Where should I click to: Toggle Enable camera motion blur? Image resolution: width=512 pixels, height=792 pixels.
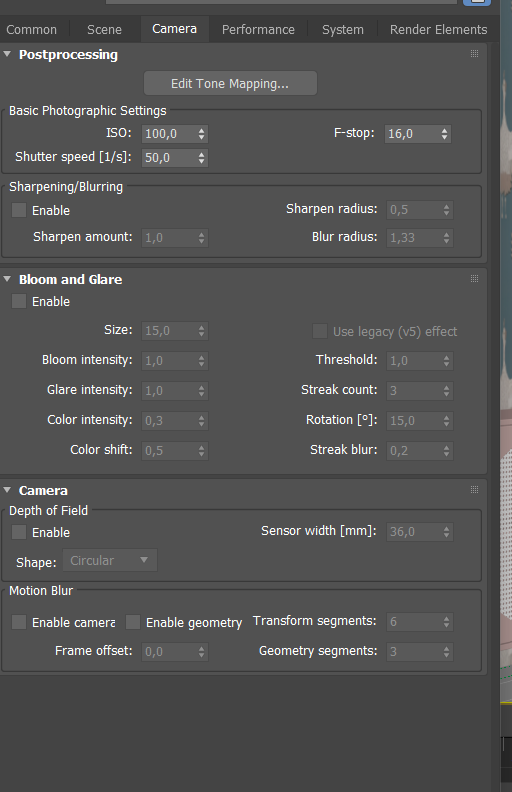19,622
